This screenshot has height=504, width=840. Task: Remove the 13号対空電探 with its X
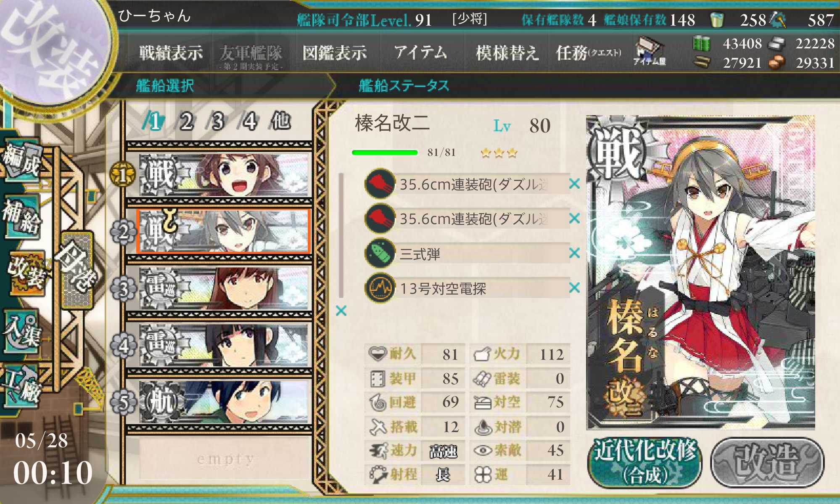point(574,288)
